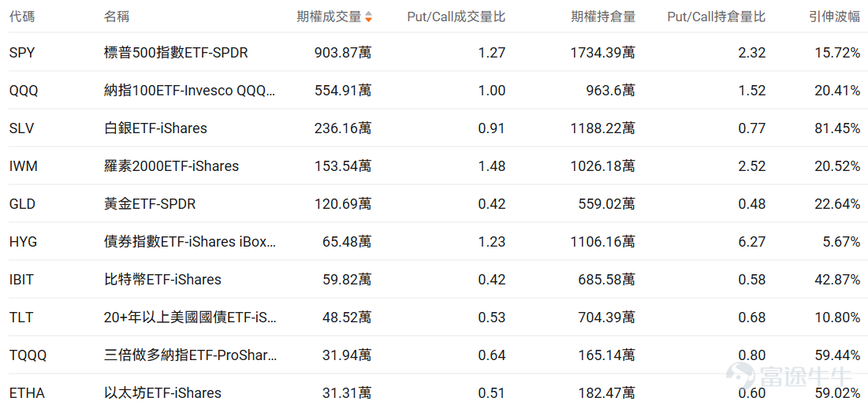Click HYG's implied volatility 5.67%
868x405 pixels.
pos(841,242)
